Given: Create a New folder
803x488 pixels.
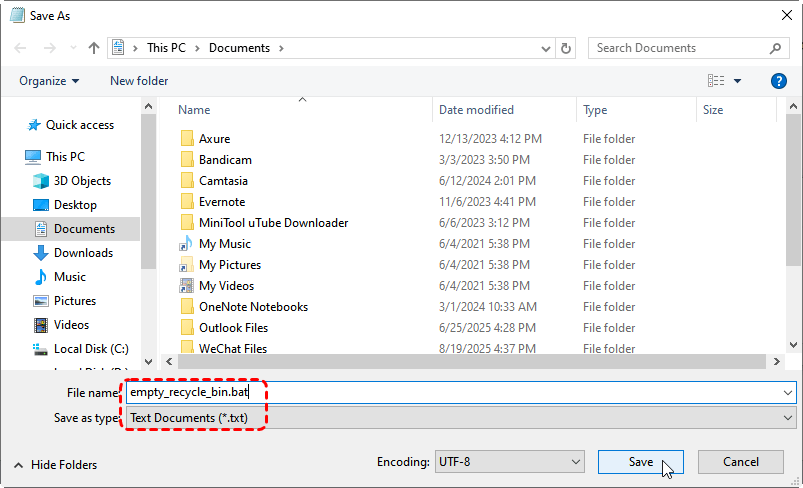Looking at the screenshot, I should (x=139, y=81).
